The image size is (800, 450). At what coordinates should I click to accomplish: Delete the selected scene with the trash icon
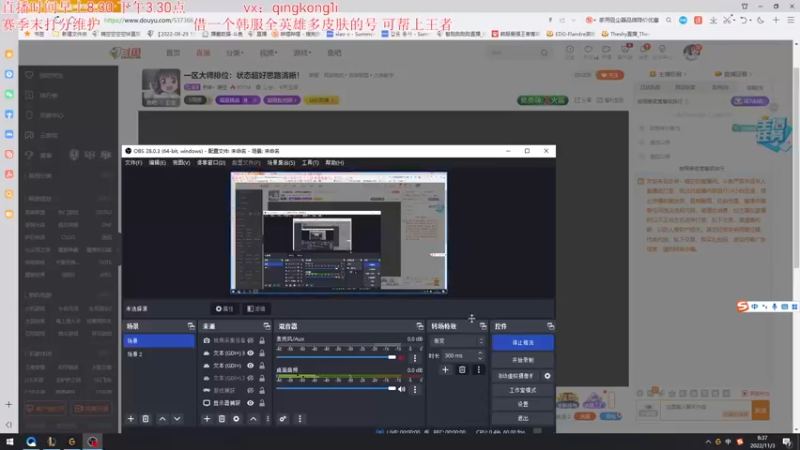tap(145, 419)
